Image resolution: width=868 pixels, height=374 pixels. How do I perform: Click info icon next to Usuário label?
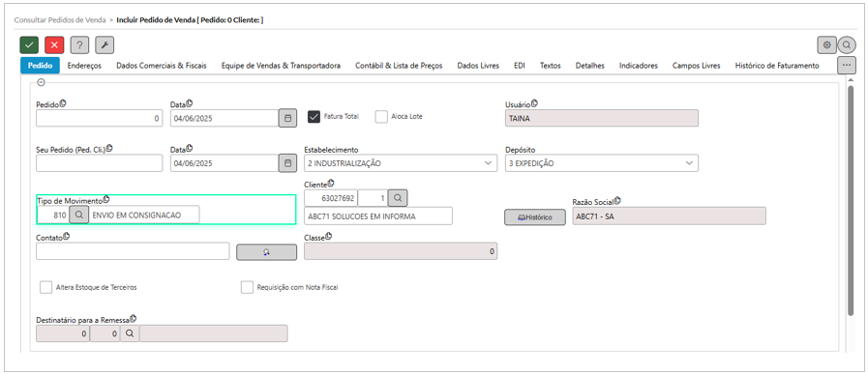click(x=534, y=102)
